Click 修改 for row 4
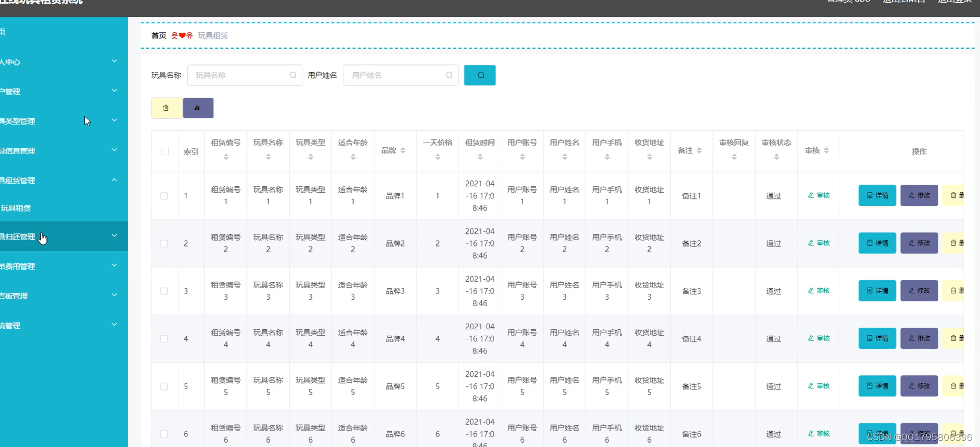Viewport: 980px width, 447px height. pos(919,338)
